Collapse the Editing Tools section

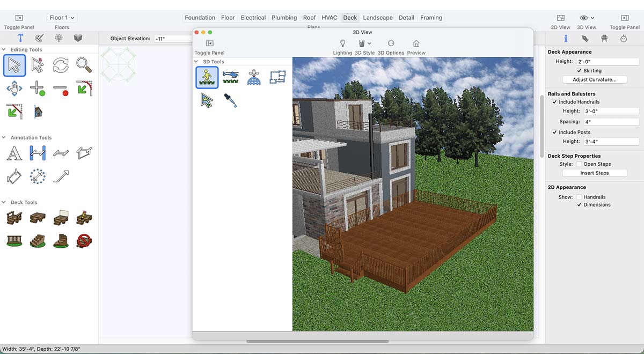tap(4, 49)
